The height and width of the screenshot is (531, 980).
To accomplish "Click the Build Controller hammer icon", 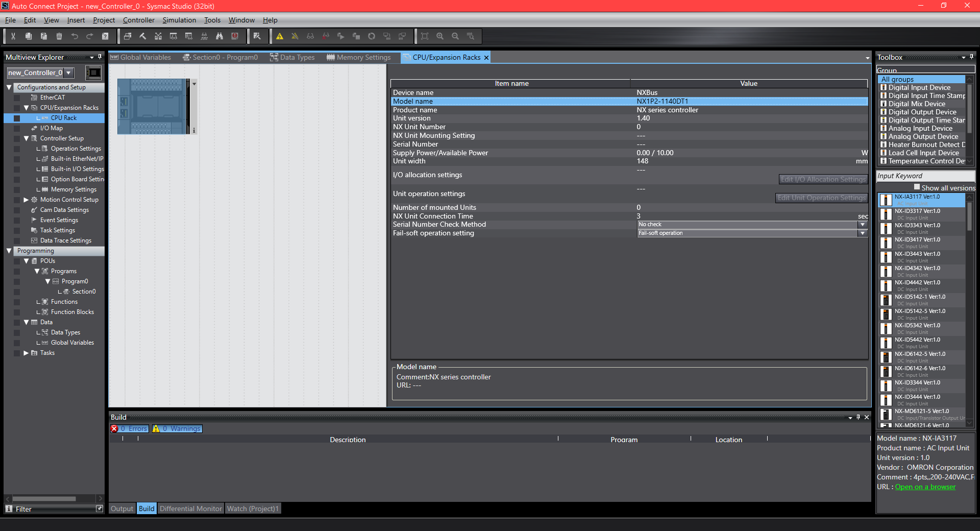I will (x=143, y=36).
